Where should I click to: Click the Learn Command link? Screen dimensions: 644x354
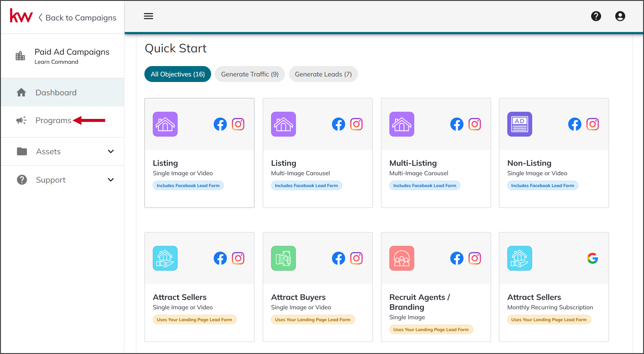coord(56,62)
